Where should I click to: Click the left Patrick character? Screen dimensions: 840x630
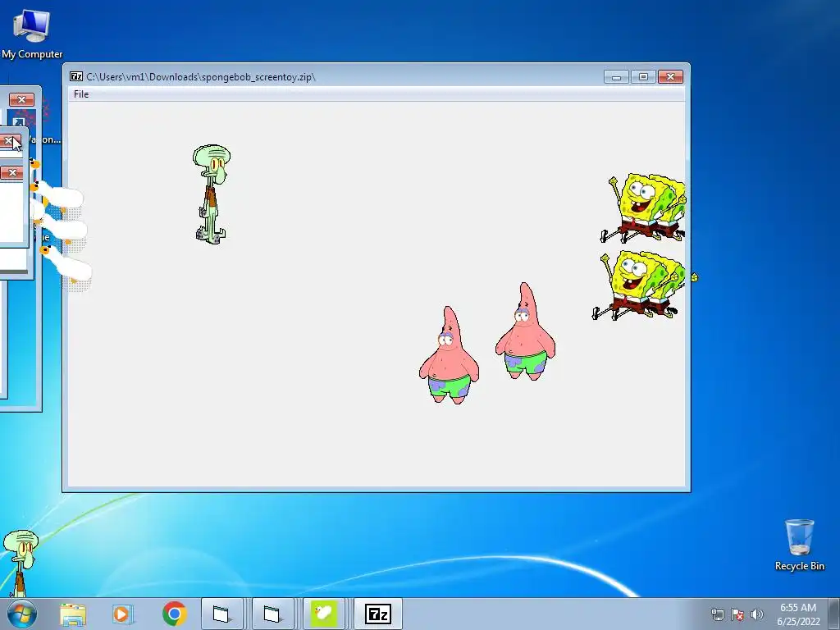(449, 355)
